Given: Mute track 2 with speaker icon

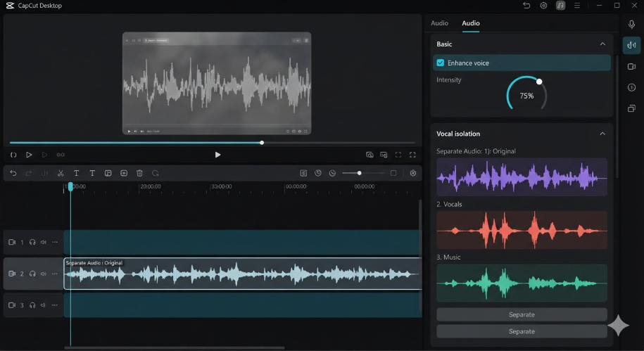Looking at the screenshot, I should click(43, 274).
